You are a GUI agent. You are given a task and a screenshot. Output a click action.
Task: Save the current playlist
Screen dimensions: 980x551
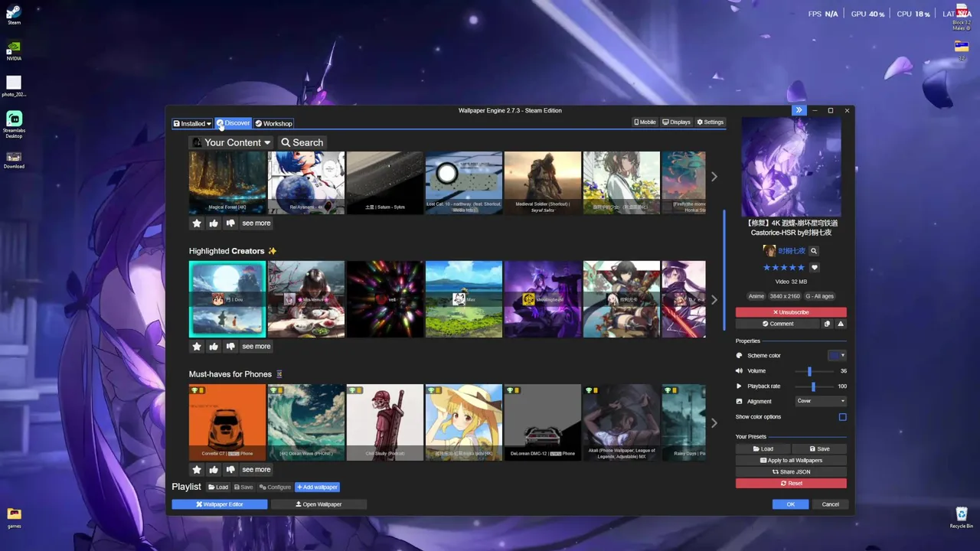pyautogui.click(x=243, y=487)
